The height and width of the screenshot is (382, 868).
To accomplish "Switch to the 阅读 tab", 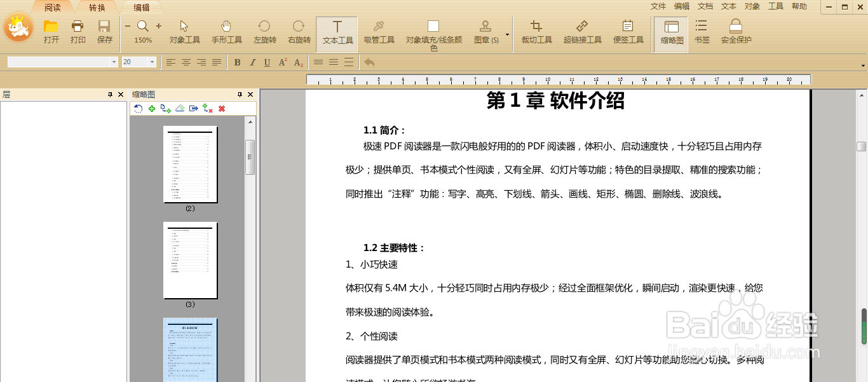I will (x=53, y=8).
